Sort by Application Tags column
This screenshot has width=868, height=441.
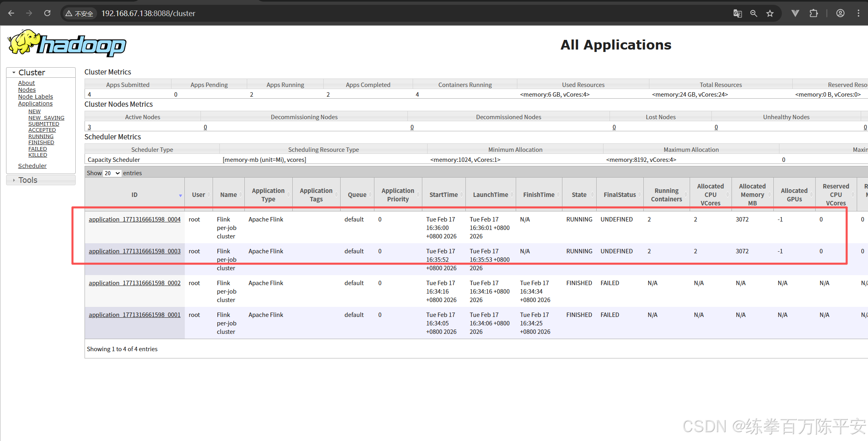[x=316, y=195]
